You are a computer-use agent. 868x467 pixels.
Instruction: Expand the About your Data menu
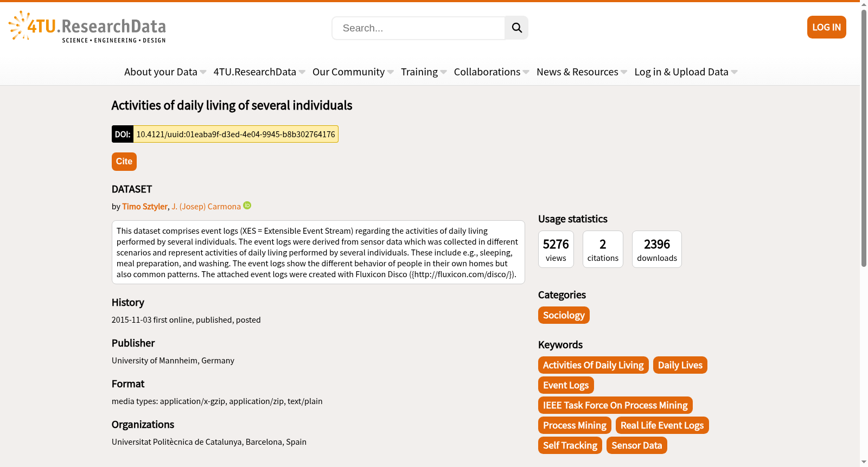click(x=165, y=72)
